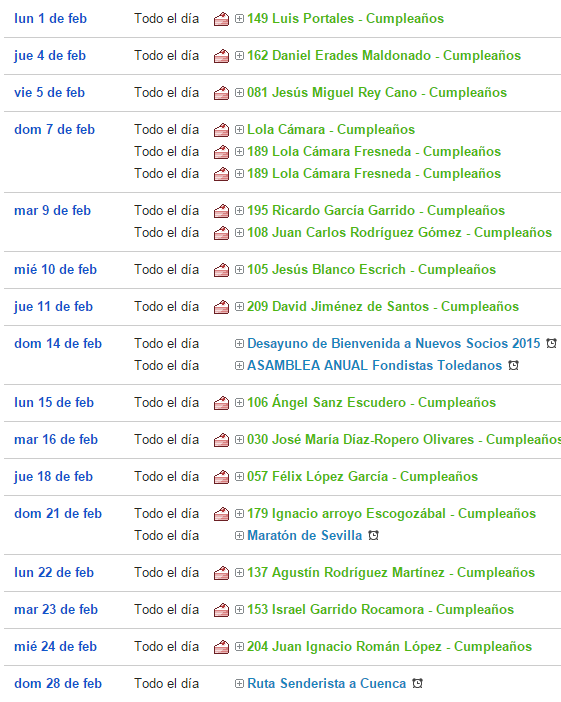561x702 pixels.
Task: Open the dom 28 de feb date link
Action: pyautogui.click(x=58, y=684)
